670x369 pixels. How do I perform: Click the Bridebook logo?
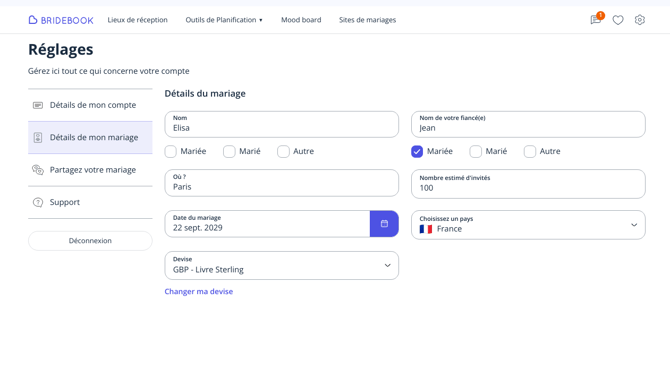[x=61, y=20]
